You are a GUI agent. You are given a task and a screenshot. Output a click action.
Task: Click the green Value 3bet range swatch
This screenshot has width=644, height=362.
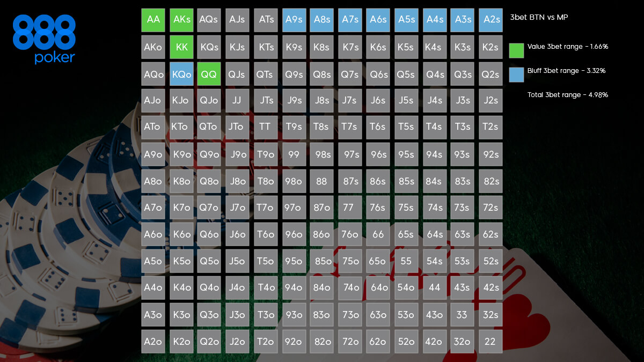[516, 50]
